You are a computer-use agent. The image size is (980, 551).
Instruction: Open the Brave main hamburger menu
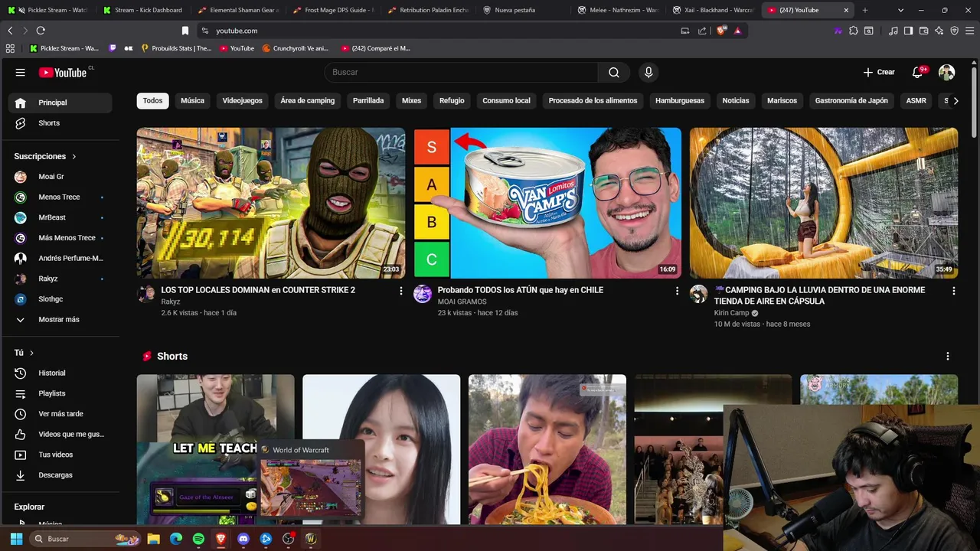(x=970, y=31)
